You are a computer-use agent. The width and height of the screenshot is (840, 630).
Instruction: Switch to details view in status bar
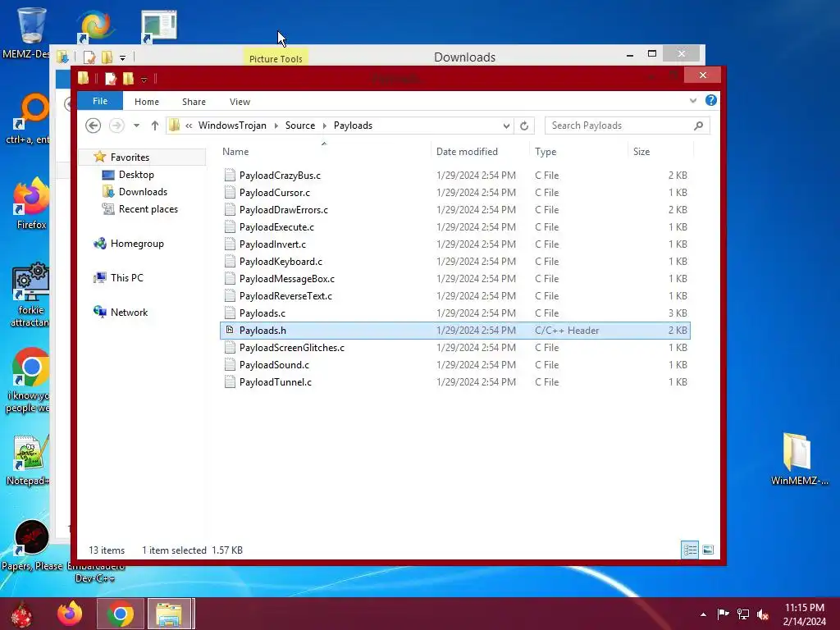(689, 550)
